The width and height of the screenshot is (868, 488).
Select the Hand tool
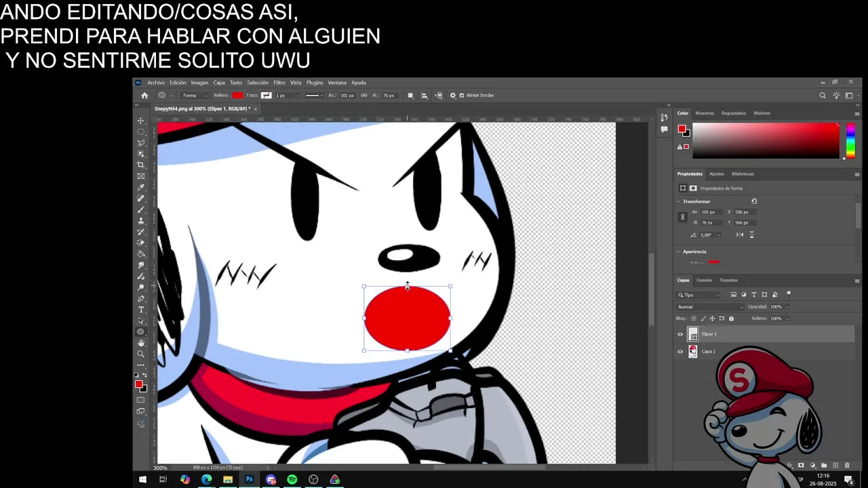(141, 343)
